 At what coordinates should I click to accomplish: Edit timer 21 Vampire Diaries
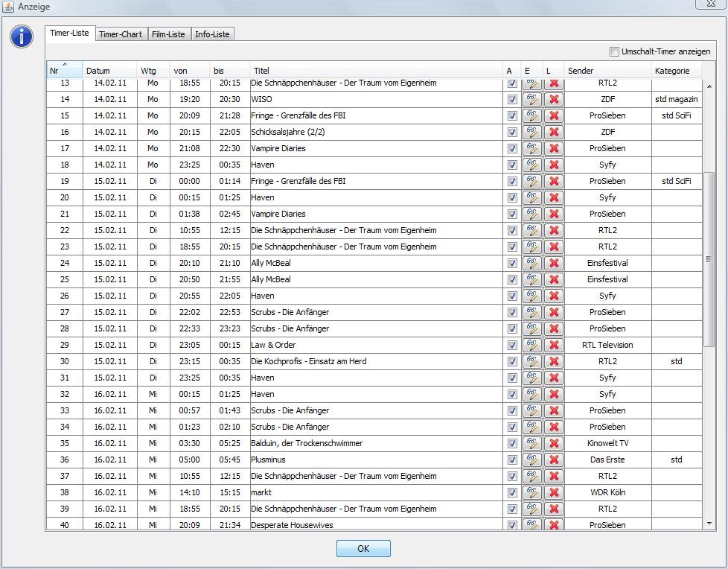click(x=532, y=214)
